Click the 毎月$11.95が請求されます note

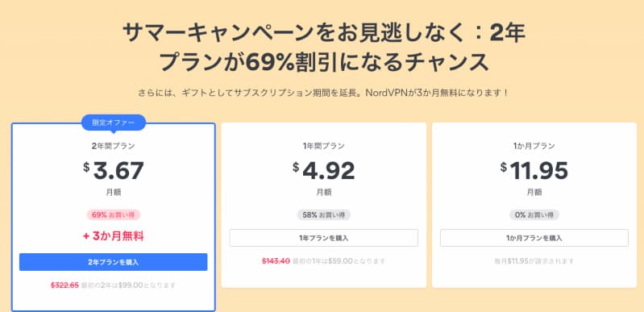534,261
